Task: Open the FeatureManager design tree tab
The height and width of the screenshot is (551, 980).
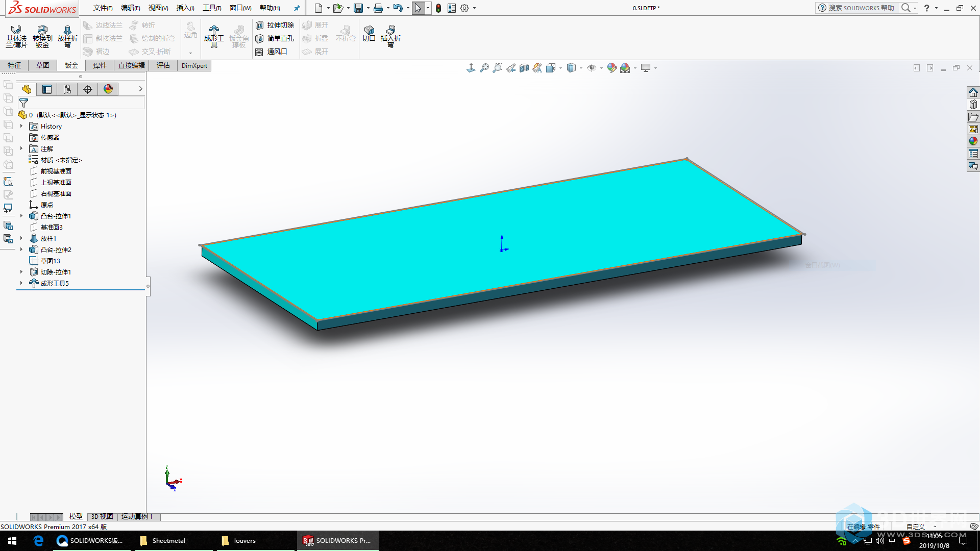Action: pos(27,89)
